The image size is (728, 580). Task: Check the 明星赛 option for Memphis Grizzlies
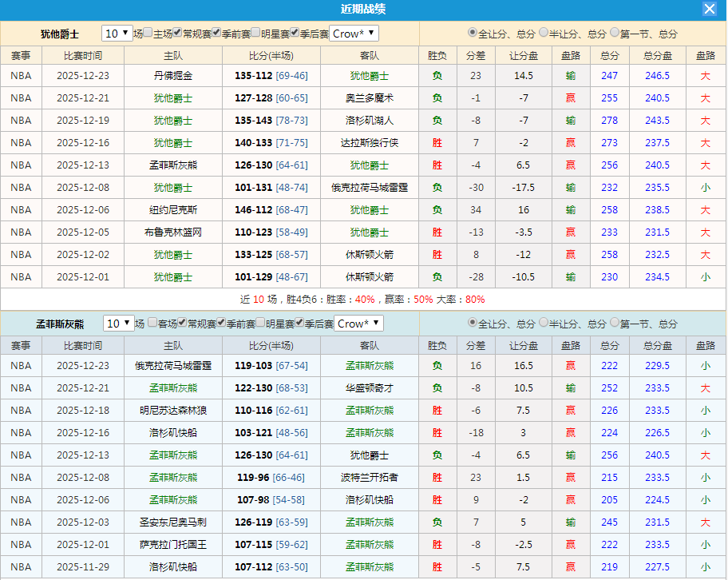[259, 323]
